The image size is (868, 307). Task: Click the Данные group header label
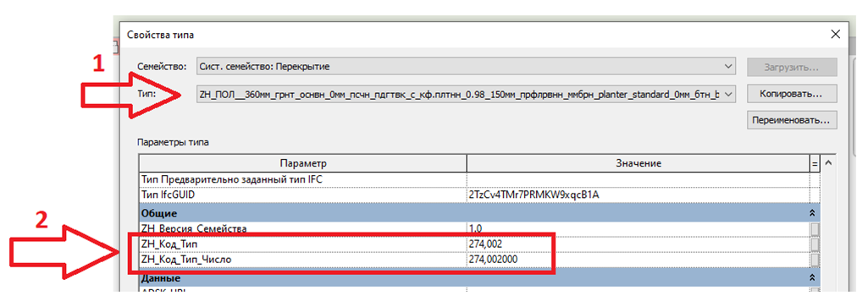coord(161,277)
